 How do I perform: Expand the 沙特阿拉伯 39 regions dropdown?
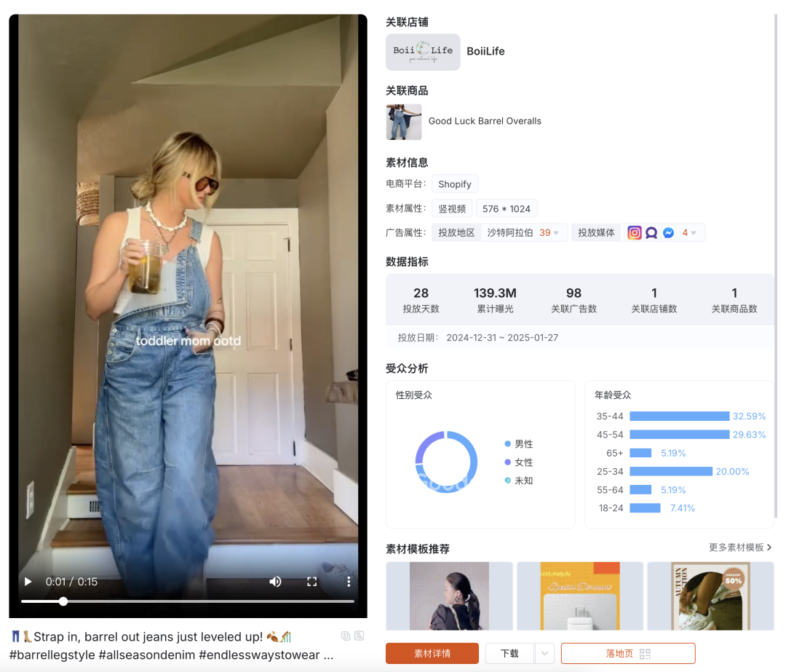pyautogui.click(x=524, y=233)
